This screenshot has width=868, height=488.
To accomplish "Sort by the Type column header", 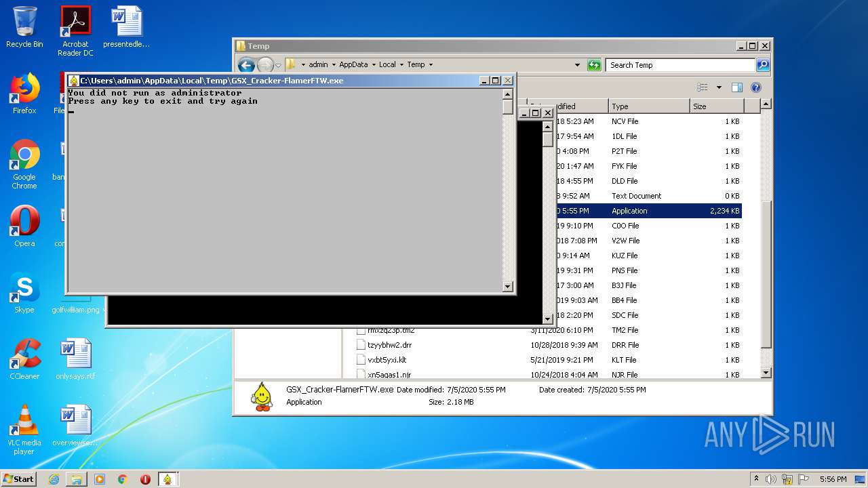I will [x=649, y=106].
